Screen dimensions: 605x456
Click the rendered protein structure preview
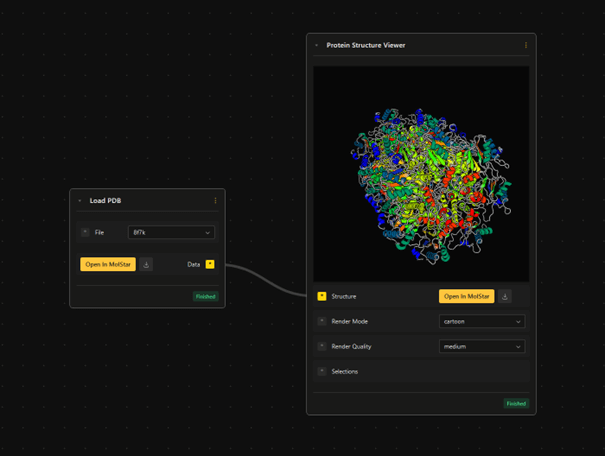click(421, 174)
